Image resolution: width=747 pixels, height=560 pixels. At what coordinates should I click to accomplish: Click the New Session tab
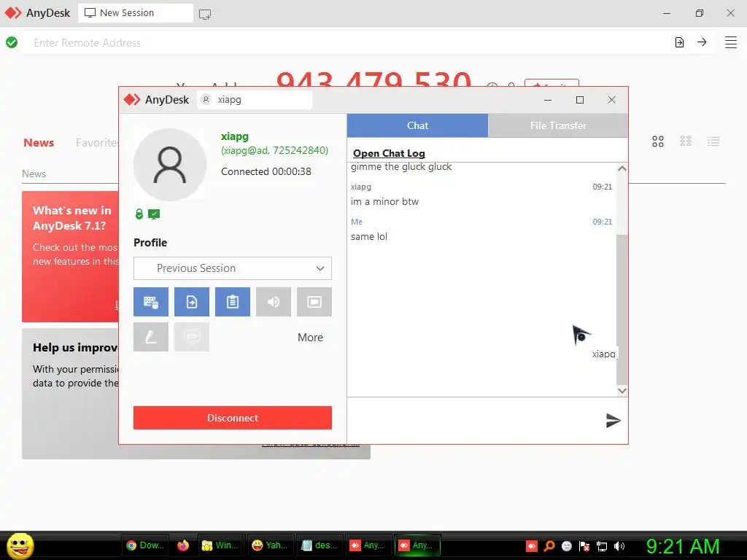point(136,13)
